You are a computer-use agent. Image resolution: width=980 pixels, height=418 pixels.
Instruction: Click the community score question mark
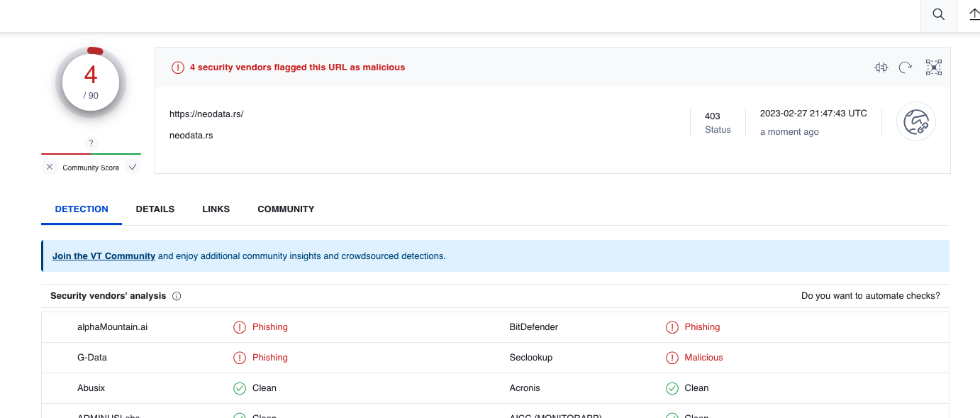click(91, 143)
